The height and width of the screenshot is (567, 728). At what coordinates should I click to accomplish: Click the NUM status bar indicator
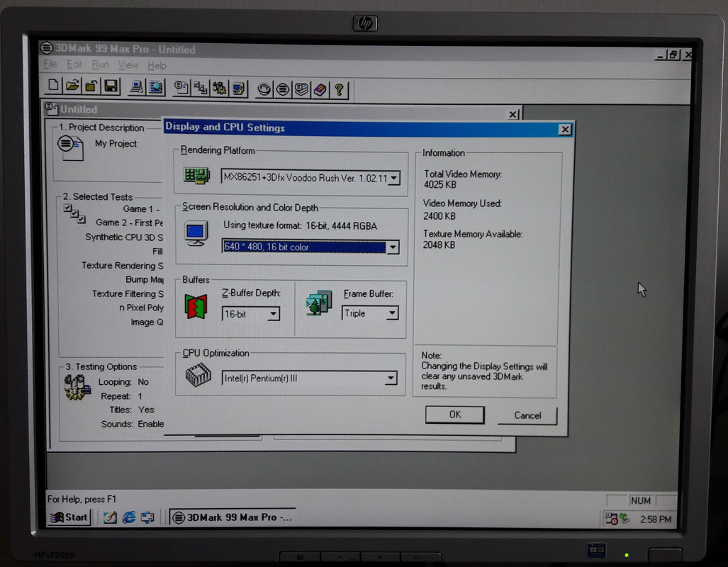click(641, 500)
